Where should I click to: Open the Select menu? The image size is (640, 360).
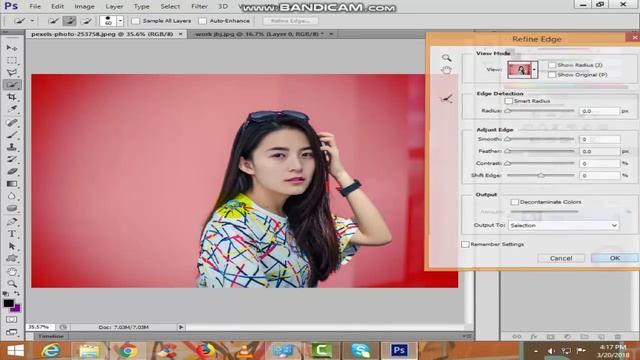pyautogui.click(x=170, y=7)
